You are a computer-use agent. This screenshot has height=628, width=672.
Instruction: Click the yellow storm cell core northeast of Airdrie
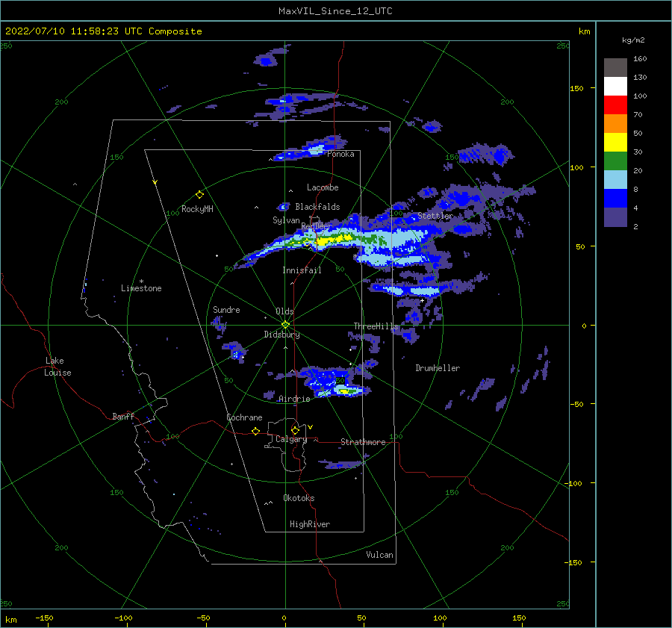pyautogui.click(x=344, y=391)
